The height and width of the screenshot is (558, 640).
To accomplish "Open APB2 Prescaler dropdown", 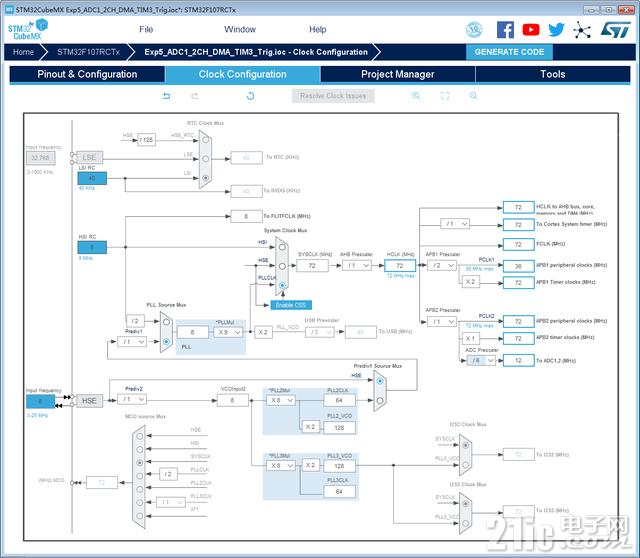I will coord(442,322).
